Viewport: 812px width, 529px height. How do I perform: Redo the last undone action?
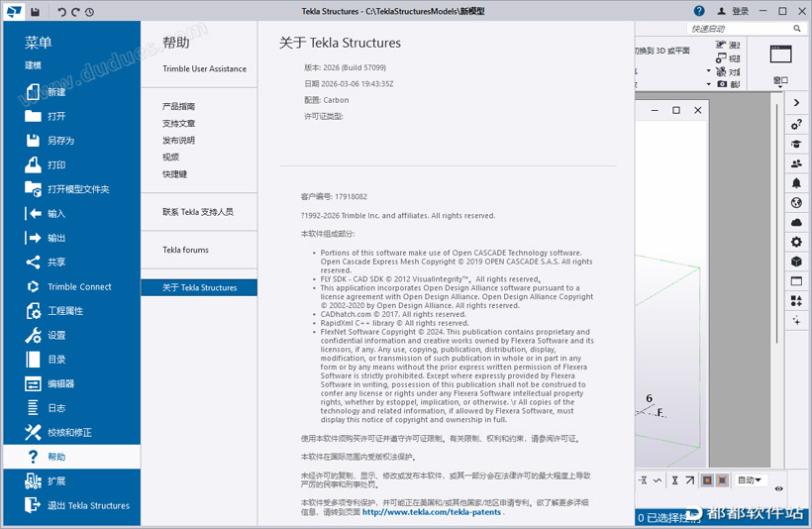(75, 12)
